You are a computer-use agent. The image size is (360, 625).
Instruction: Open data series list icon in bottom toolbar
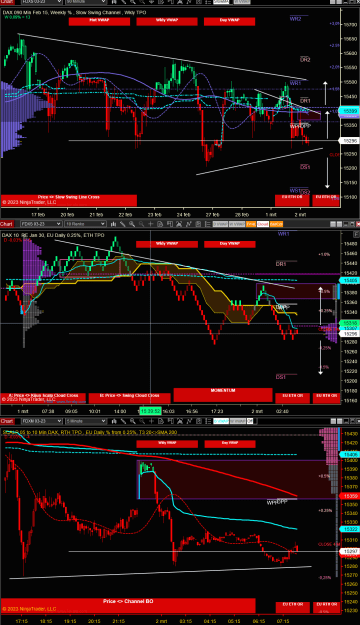(x=207, y=421)
